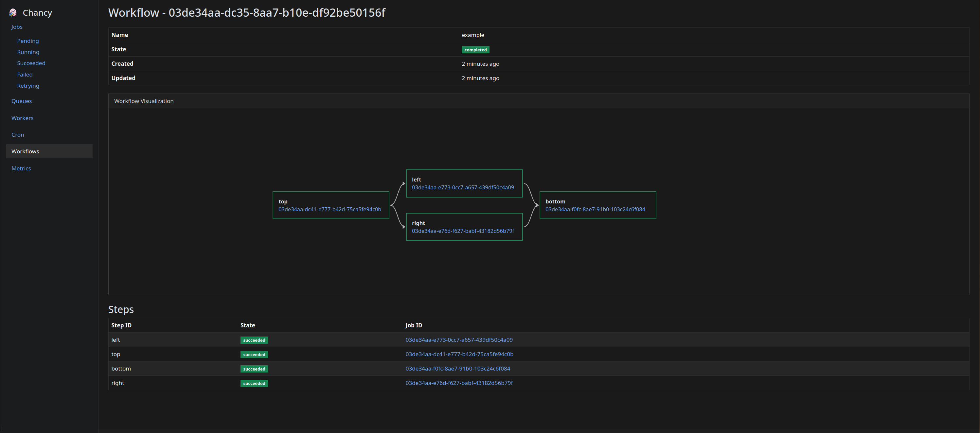Open the Workers page
The width and height of the screenshot is (980, 433).
point(23,118)
